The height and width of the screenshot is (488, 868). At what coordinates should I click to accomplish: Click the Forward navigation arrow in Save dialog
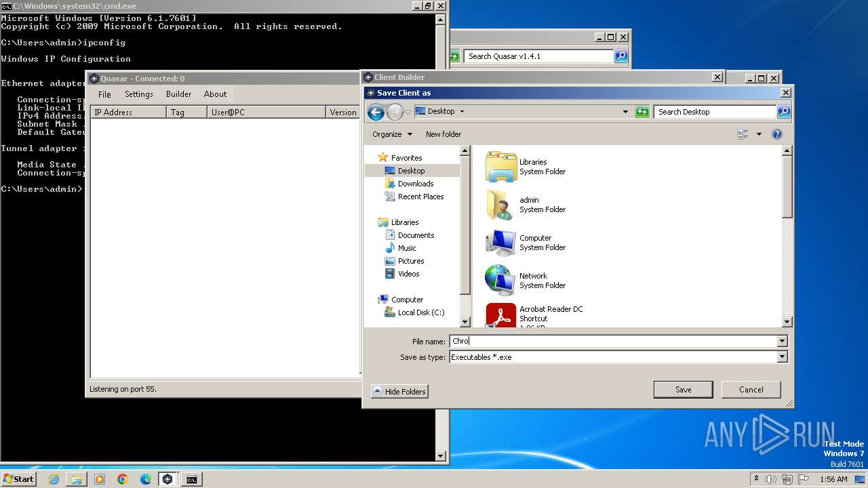395,112
